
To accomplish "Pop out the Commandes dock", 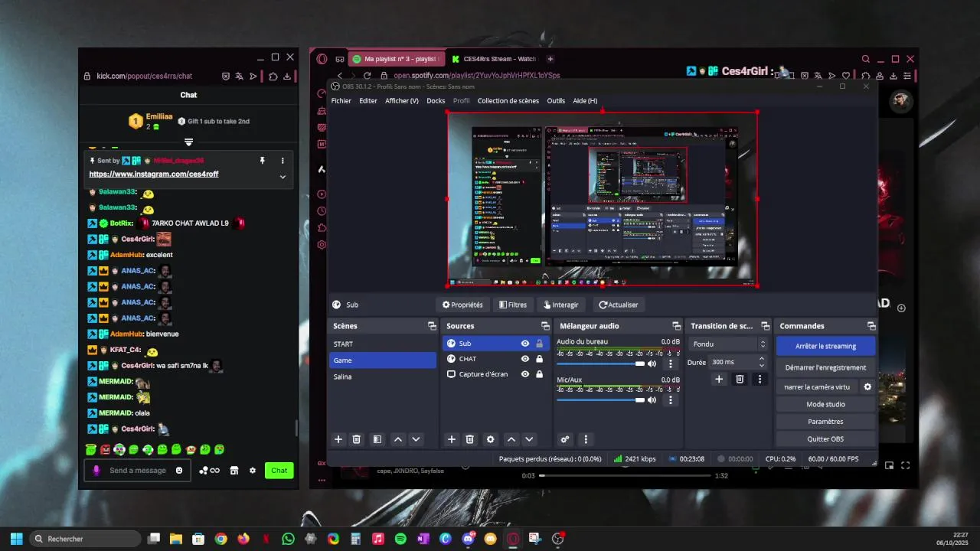I will [x=871, y=326].
